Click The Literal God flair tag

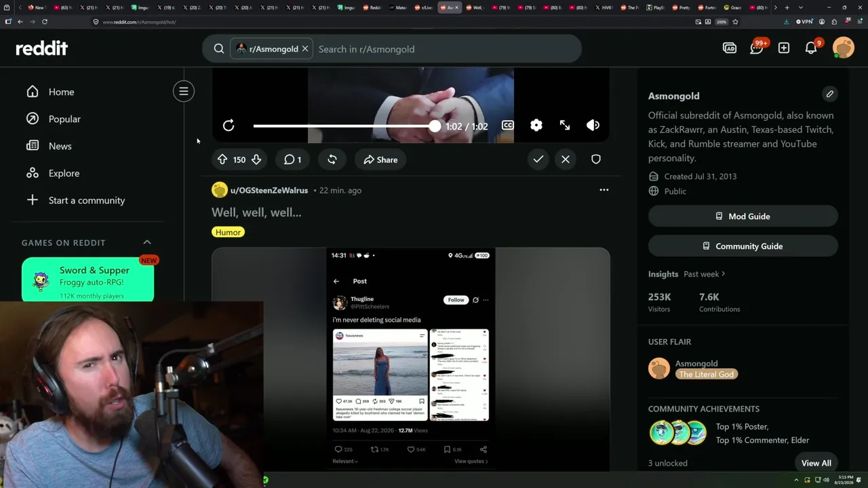pos(707,374)
